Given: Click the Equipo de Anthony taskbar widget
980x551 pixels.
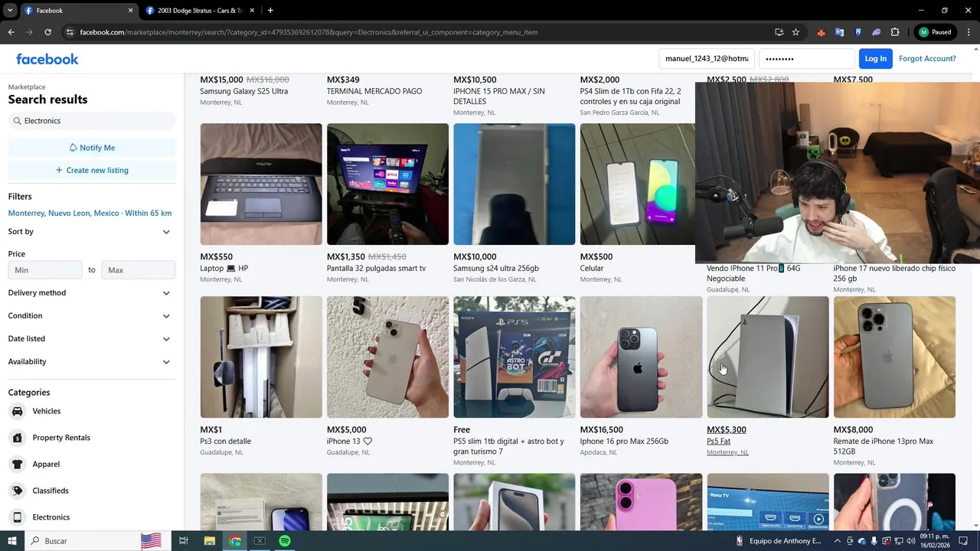Looking at the screenshot, I should (778, 541).
